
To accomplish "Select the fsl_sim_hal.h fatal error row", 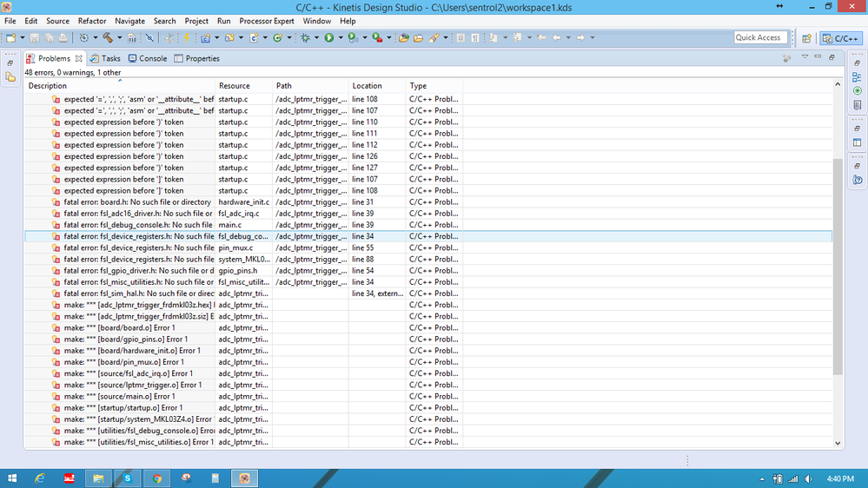I will coord(427,293).
